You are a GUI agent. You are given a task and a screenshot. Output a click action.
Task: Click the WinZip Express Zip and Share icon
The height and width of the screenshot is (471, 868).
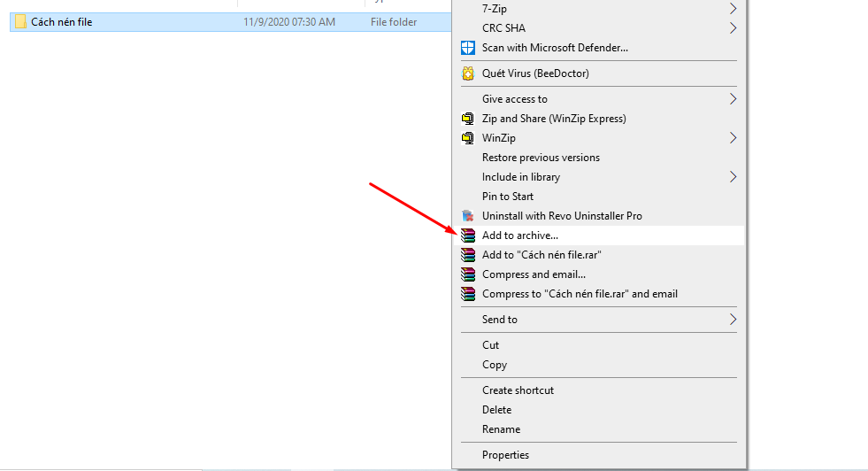468,119
